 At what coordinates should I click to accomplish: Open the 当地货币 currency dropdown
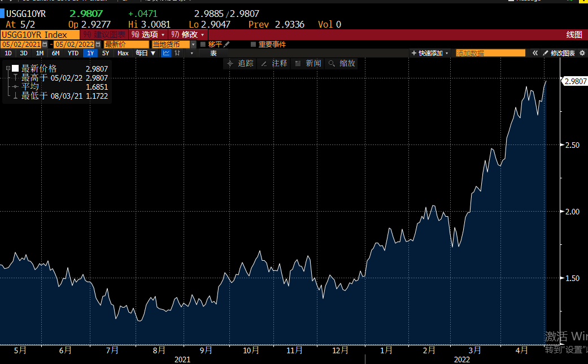pyautogui.click(x=193, y=44)
